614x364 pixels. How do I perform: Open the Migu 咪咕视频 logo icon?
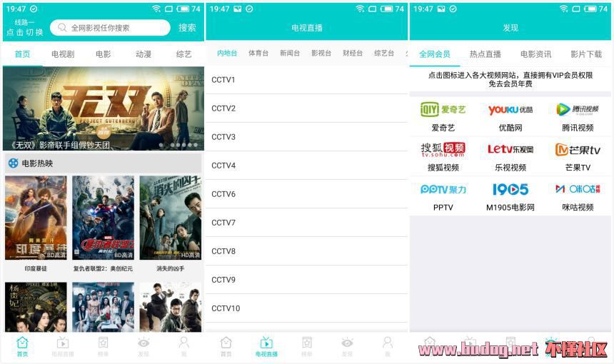(x=578, y=189)
